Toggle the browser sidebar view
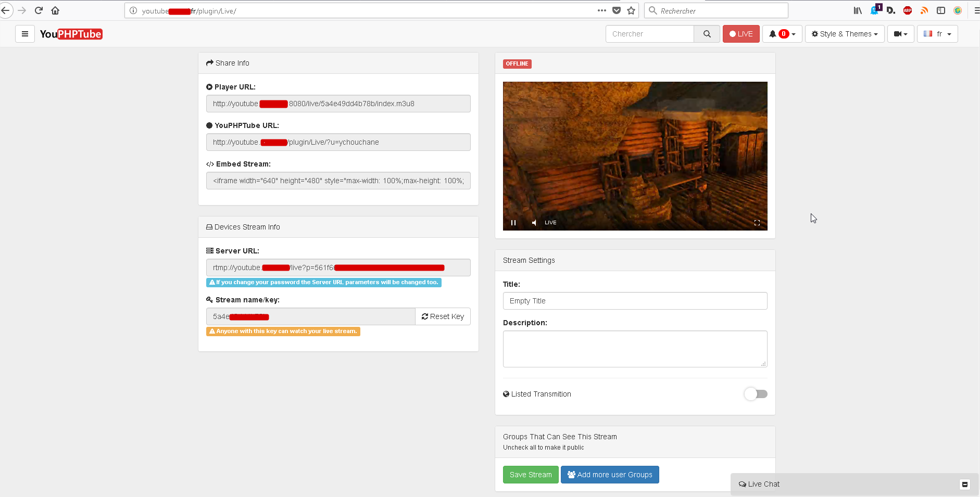Screen dimensions: 980x497 (941, 10)
